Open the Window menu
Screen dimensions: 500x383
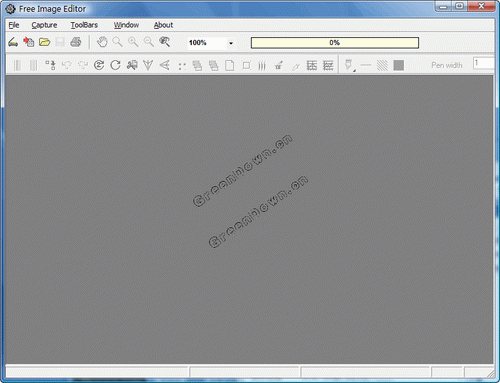[126, 25]
